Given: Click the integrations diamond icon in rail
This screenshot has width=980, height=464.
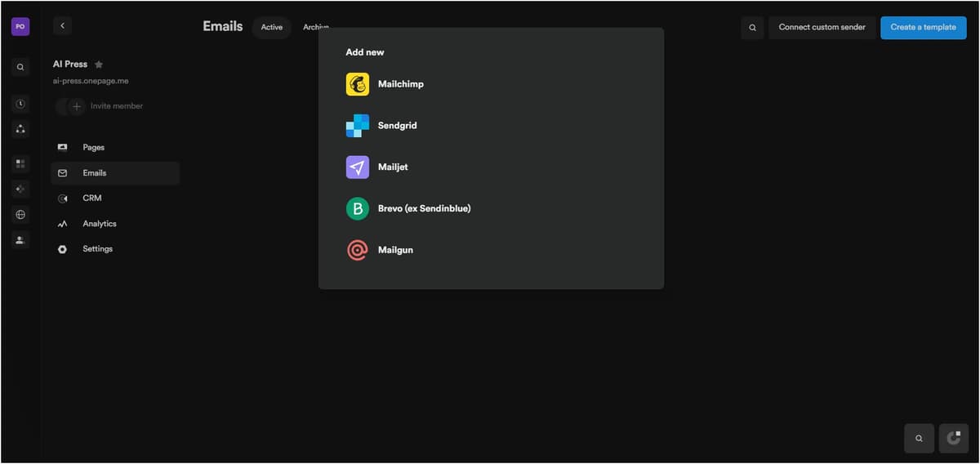Looking at the screenshot, I should (20, 189).
